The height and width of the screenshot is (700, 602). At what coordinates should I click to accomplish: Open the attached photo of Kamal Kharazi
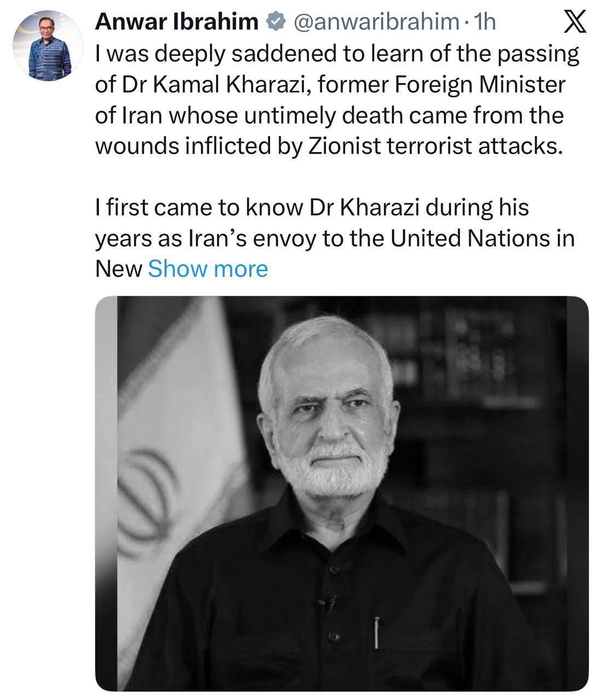coord(339,492)
